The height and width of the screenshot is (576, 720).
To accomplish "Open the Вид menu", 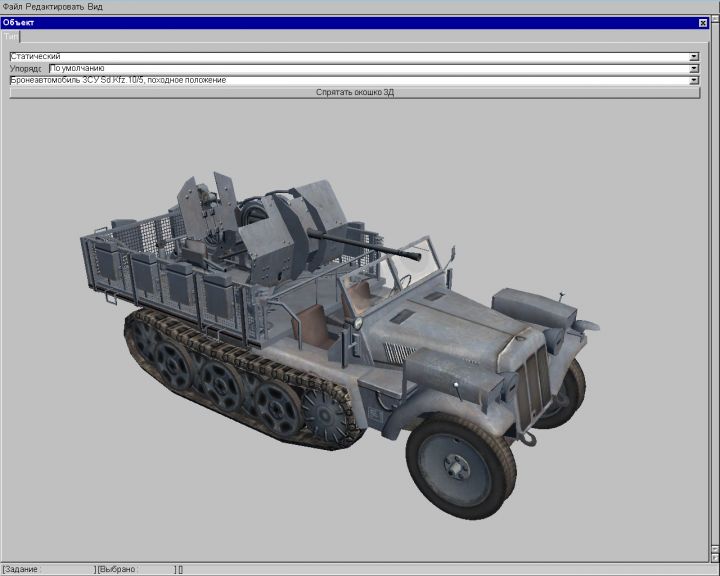I will 95,6.
